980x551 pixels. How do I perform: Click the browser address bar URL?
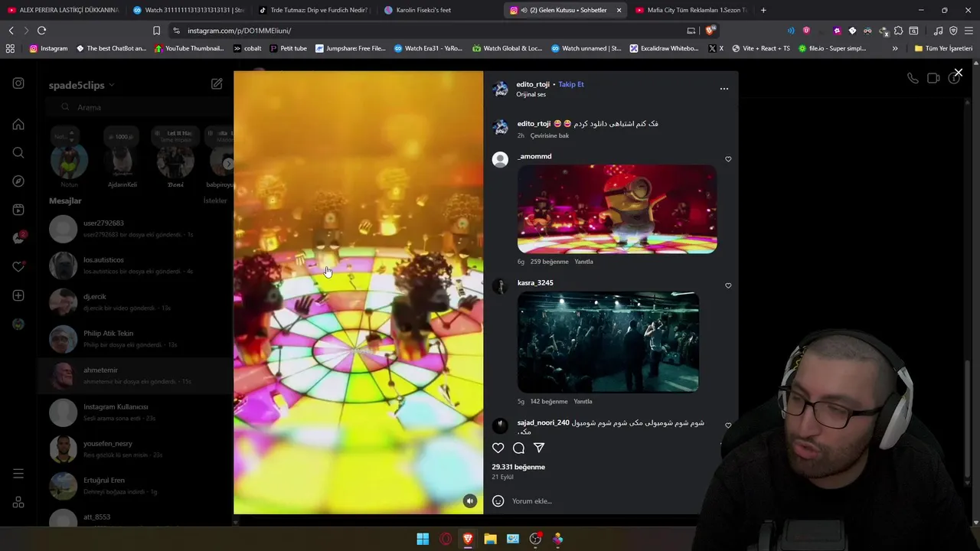(x=239, y=31)
